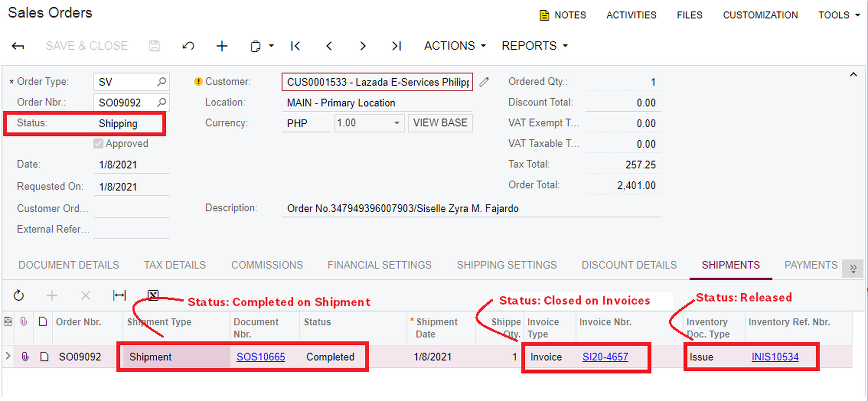Go to the next record

tap(363, 46)
